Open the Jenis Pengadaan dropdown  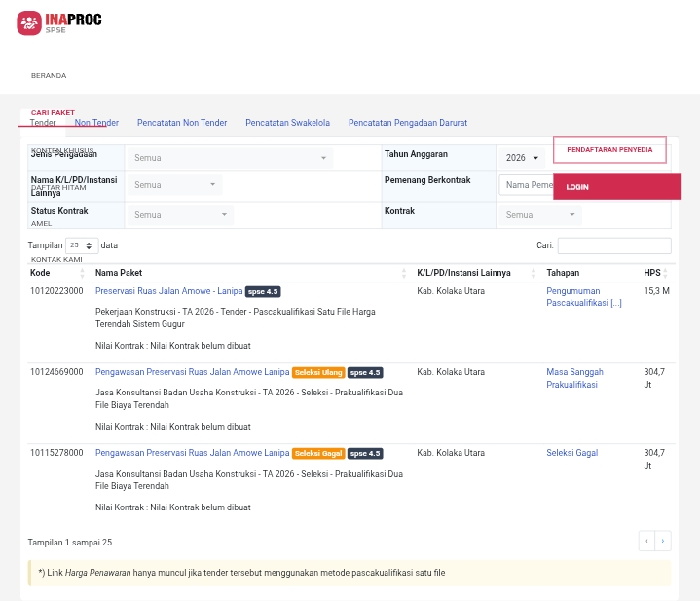[231, 158]
